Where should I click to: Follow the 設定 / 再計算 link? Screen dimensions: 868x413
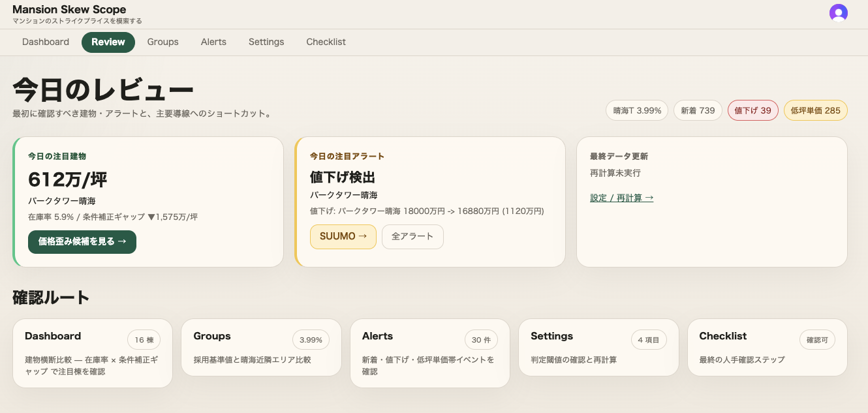pyautogui.click(x=621, y=198)
